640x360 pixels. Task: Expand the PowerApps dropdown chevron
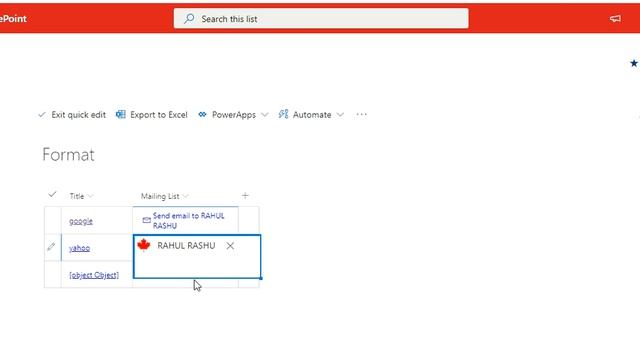(264, 115)
